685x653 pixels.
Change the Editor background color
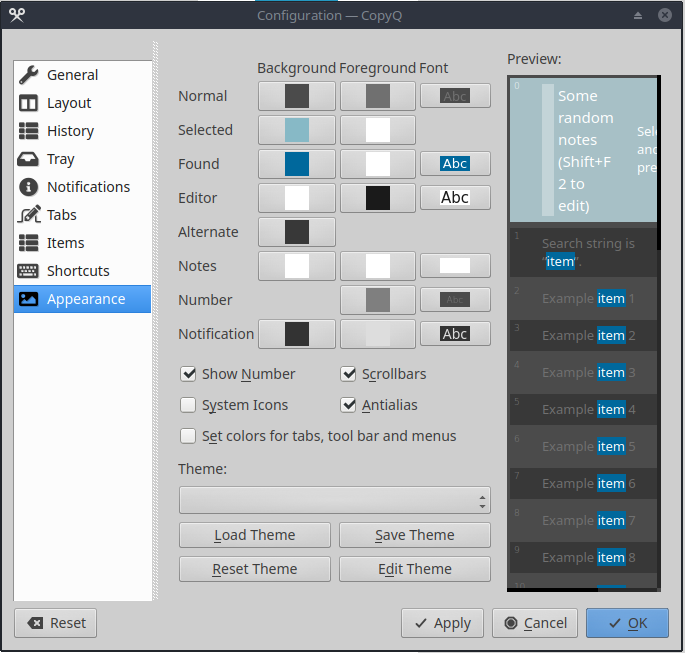(297, 198)
